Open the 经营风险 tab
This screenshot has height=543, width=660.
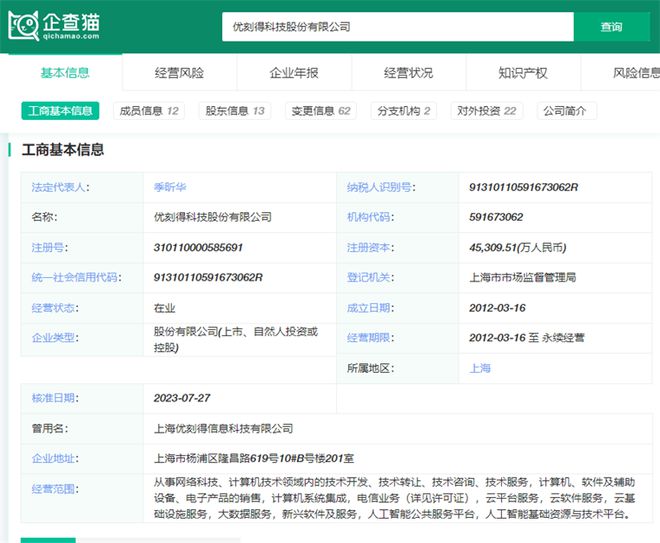coord(179,73)
